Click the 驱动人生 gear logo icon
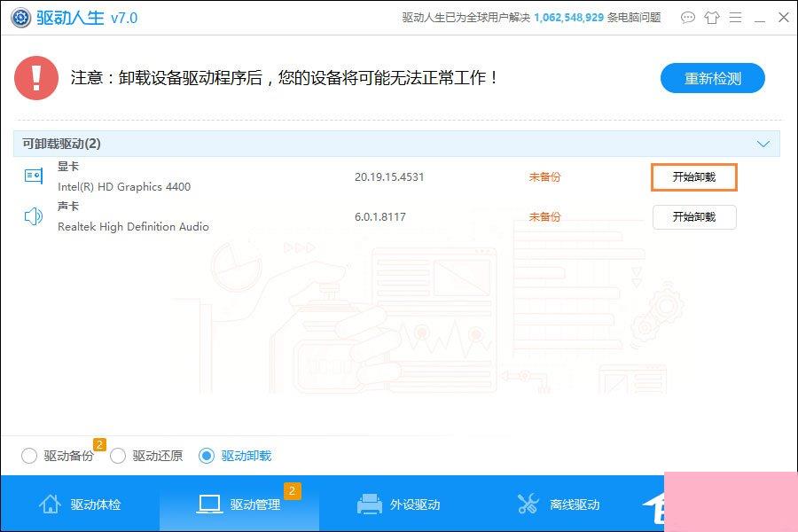Viewport: 798px width, 532px height. [x=20, y=18]
